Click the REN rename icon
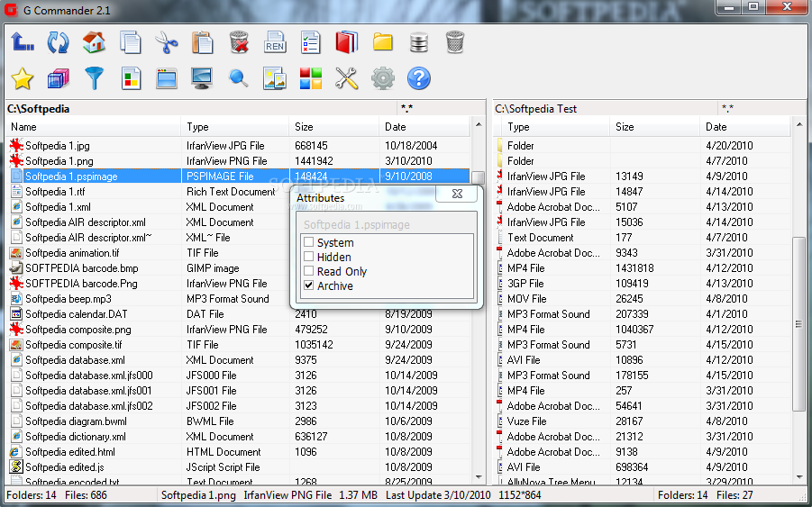 (x=275, y=42)
